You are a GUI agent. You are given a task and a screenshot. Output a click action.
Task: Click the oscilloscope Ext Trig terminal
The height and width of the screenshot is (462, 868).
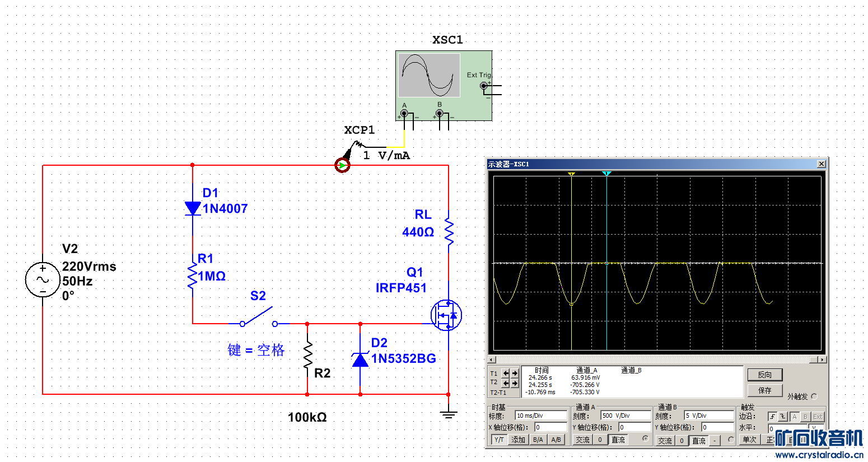pos(484,86)
